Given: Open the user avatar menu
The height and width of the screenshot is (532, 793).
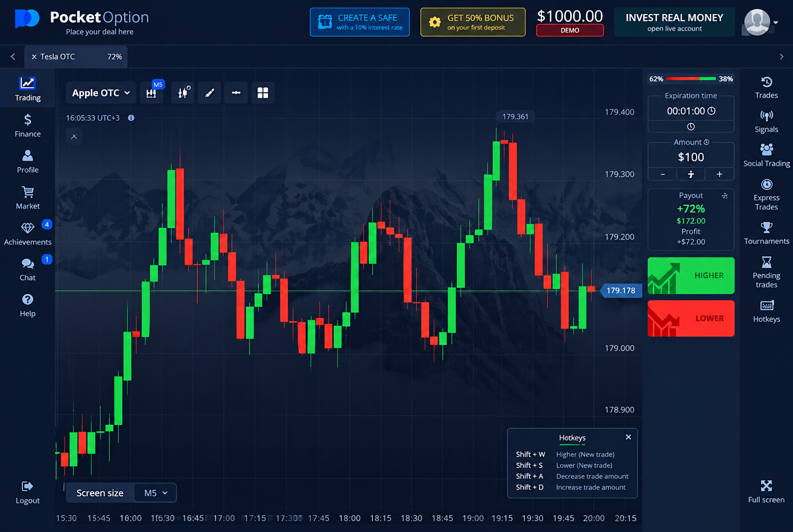Looking at the screenshot, I should (x=760, y=22).
